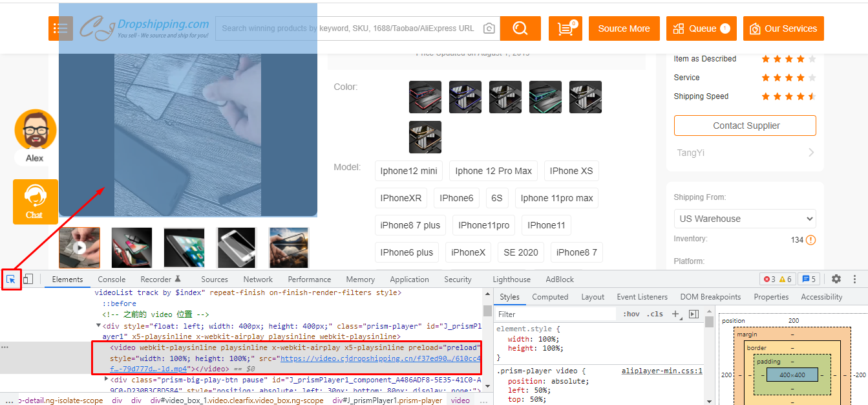868x405 pixels.
Task: Switch to the Application tab
Action: pyautogui.click(x=409, y=279)
